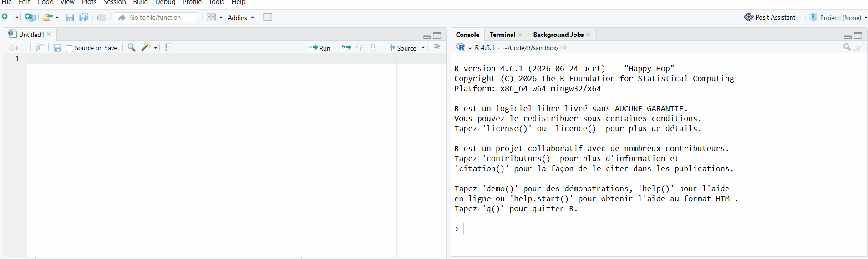
Task: Click the Source button
Action: [401, 48]
